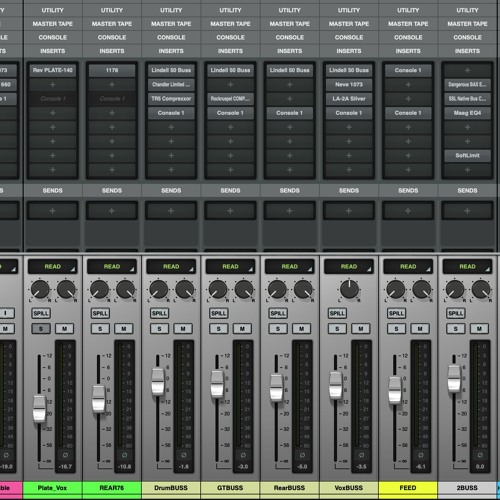
Task: Click SPILL button on DrumBUSS
Action: click(159, 313)
